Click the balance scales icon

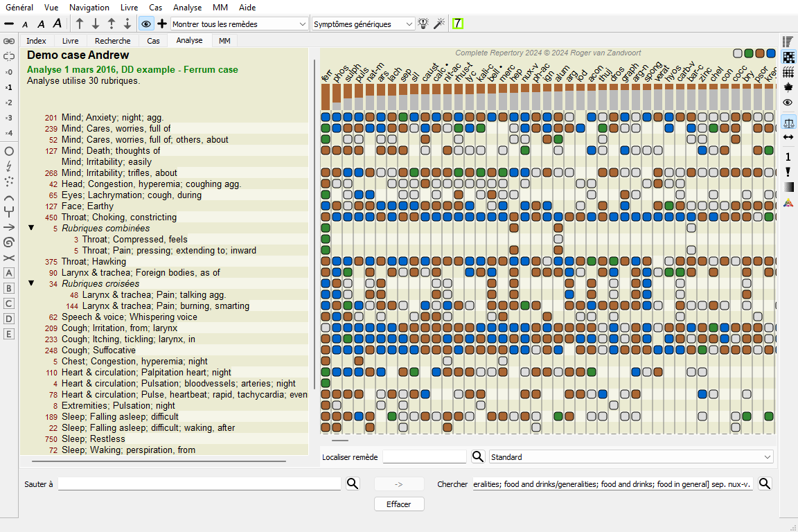pyautogui.click(x=788, y=123)
